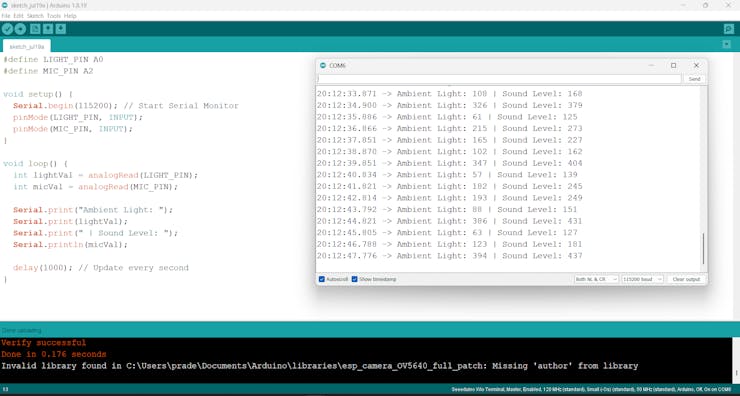Click the delay(1000) code line

pyautogui.click(x=101, y=268)
